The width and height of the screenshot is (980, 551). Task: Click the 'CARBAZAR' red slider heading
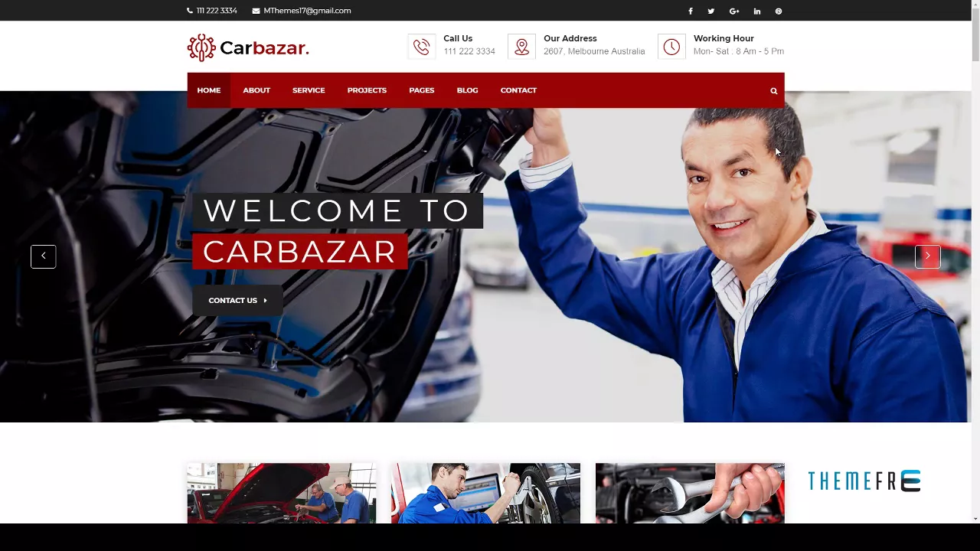coord(299,252)
